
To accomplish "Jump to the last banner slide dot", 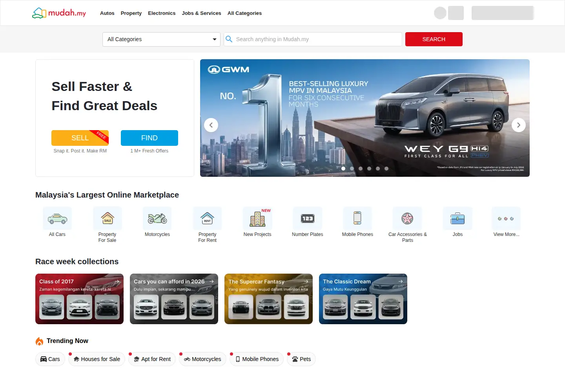I will tap(386, 169).
